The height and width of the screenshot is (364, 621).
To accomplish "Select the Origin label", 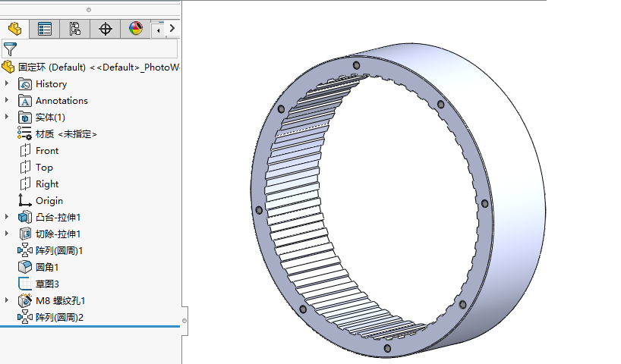I will (x=49, y=201).
